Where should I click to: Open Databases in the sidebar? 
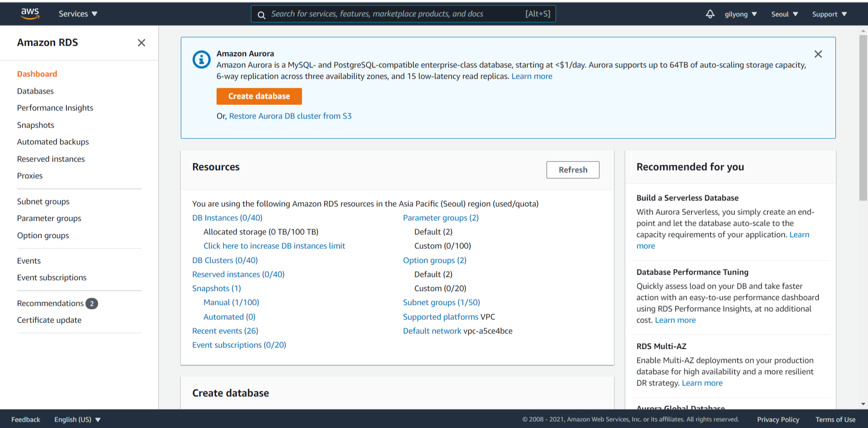click(x=35, y=91)
